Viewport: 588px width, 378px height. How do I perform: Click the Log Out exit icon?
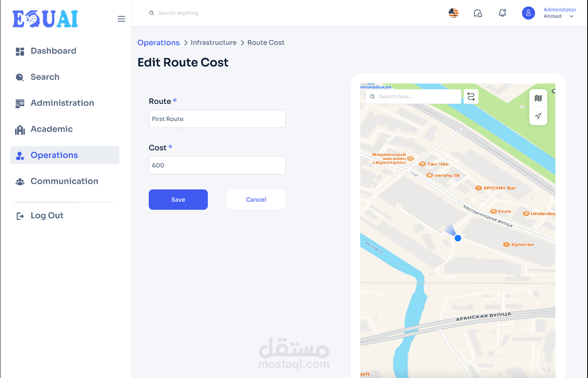tap(20, 216)
